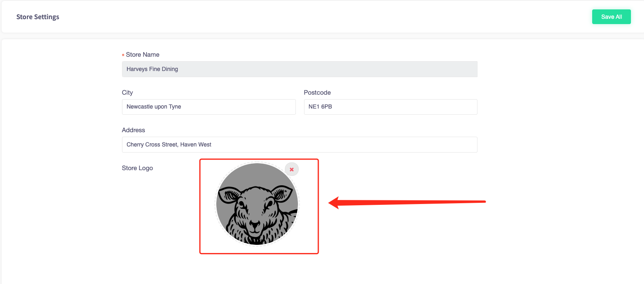Click the Address label
This screenshot has width=644, height=284.
[x=133, y=130]
